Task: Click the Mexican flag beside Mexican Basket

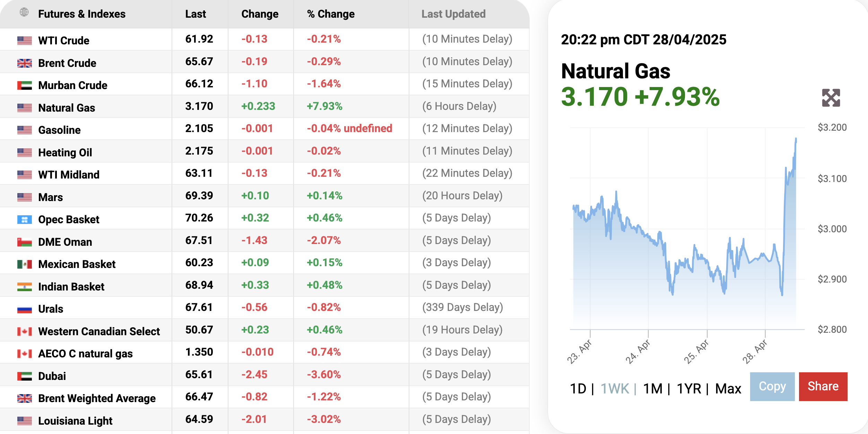Action: (24, 264)
